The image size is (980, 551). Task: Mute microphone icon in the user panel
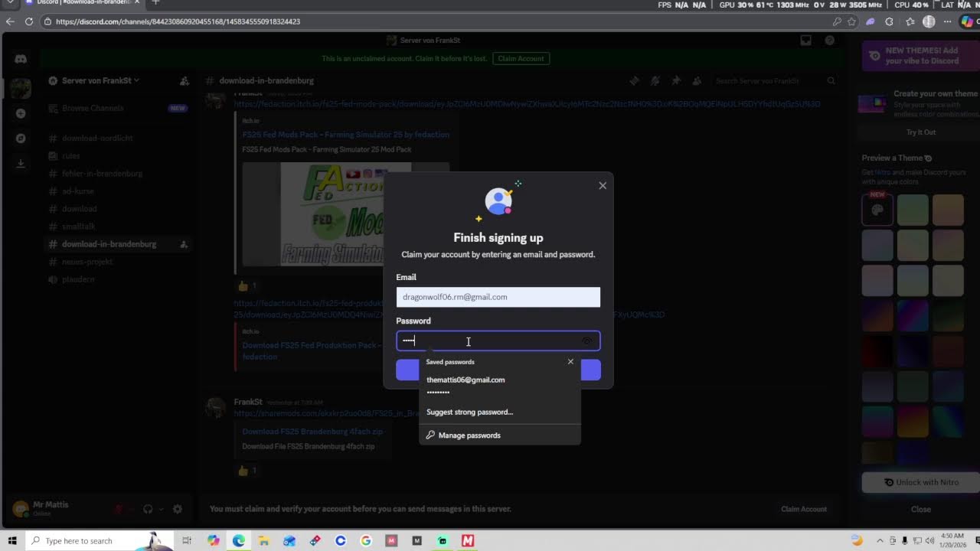tap(119, 509)
